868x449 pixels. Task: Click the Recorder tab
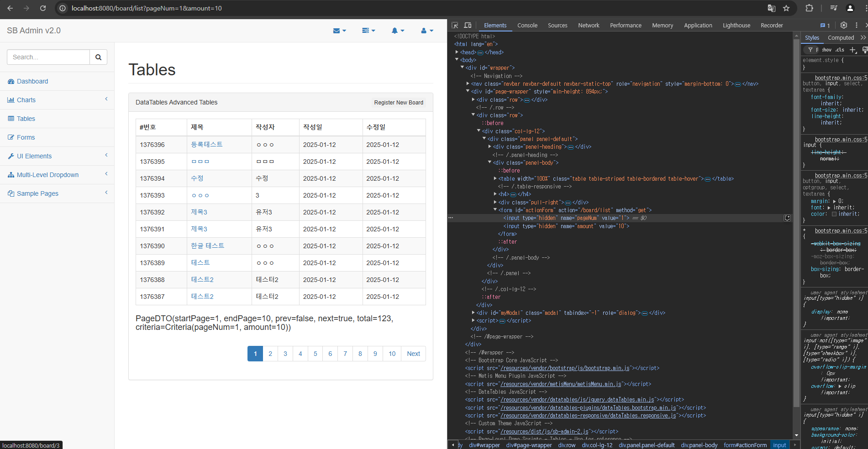tap(772, 26)
